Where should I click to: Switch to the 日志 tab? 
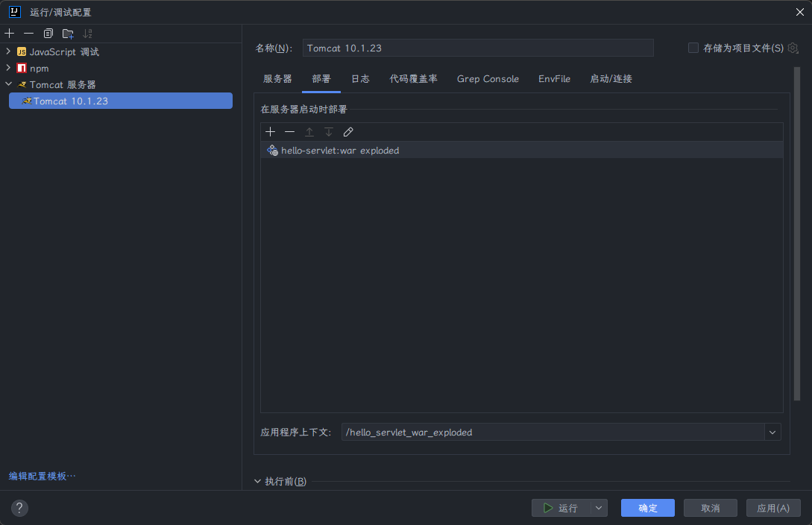pos(360,79)
